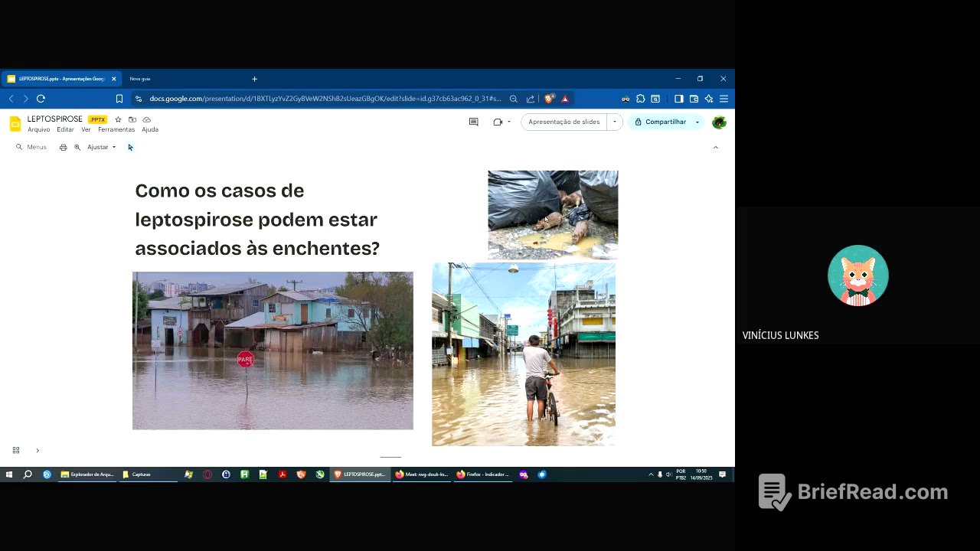
Task: Open the grid view of slides
Action: click(x=16, y=450)
